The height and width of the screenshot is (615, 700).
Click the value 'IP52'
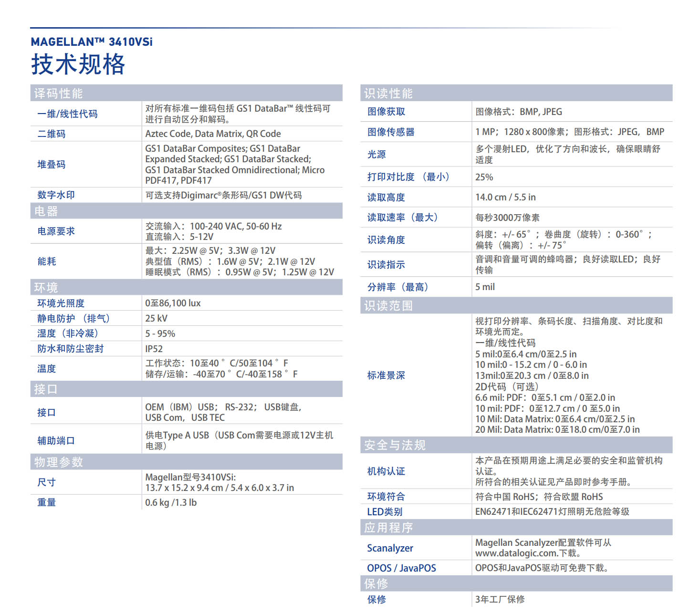154,349
